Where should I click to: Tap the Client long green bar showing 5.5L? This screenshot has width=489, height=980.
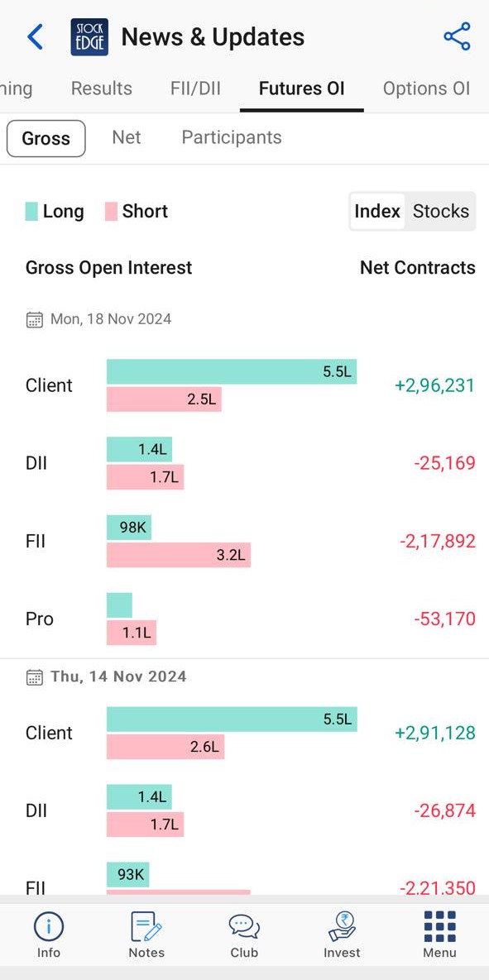click(x=232, y=371)
